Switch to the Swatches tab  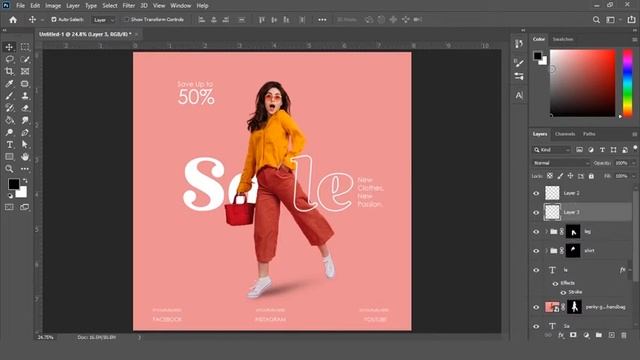[563, 39]
